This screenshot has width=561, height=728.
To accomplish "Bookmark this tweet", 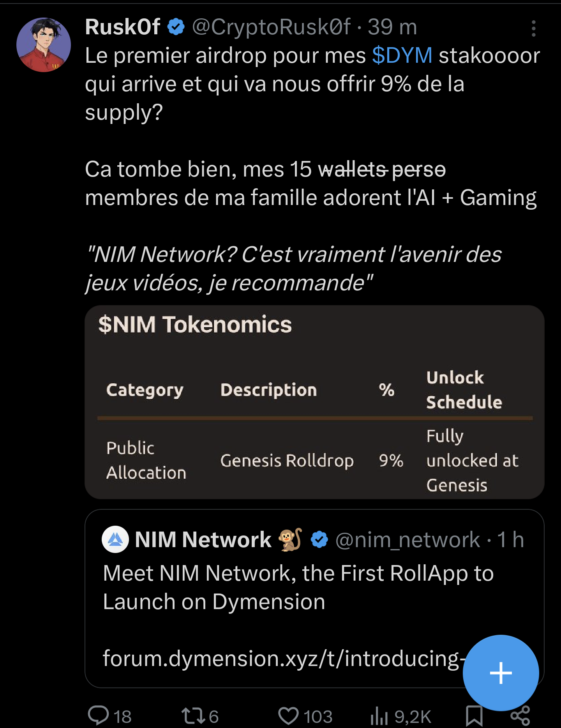I will [x=474, y=716].
